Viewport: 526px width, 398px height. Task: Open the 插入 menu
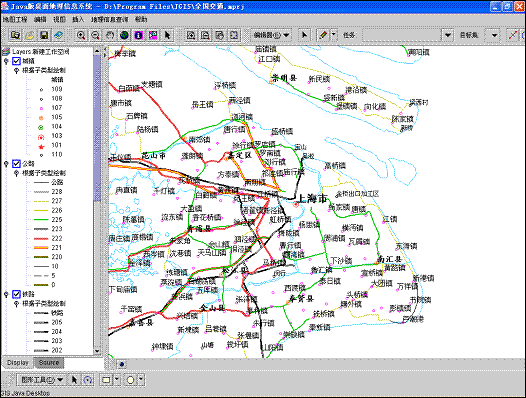[x=78, y=19]
